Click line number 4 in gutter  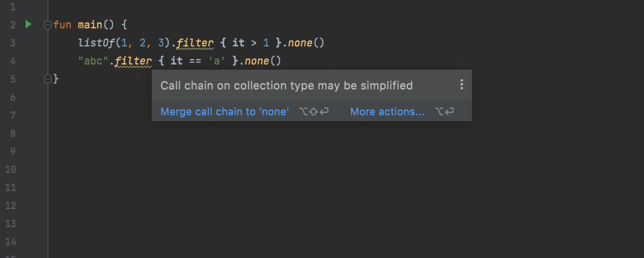coord(12,61)
